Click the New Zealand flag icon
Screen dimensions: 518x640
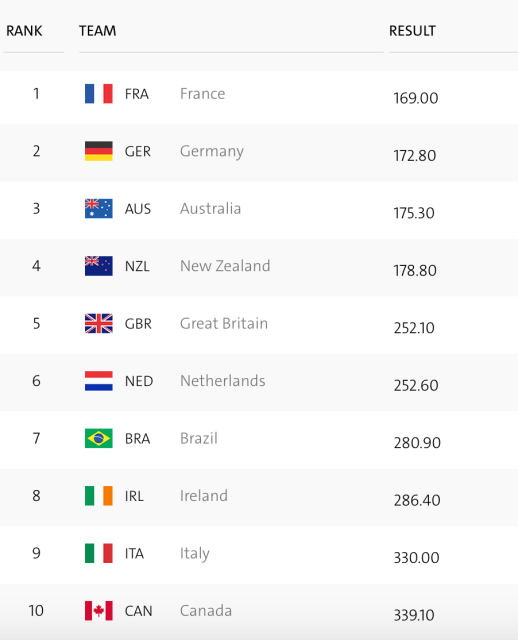pos(98,266)
